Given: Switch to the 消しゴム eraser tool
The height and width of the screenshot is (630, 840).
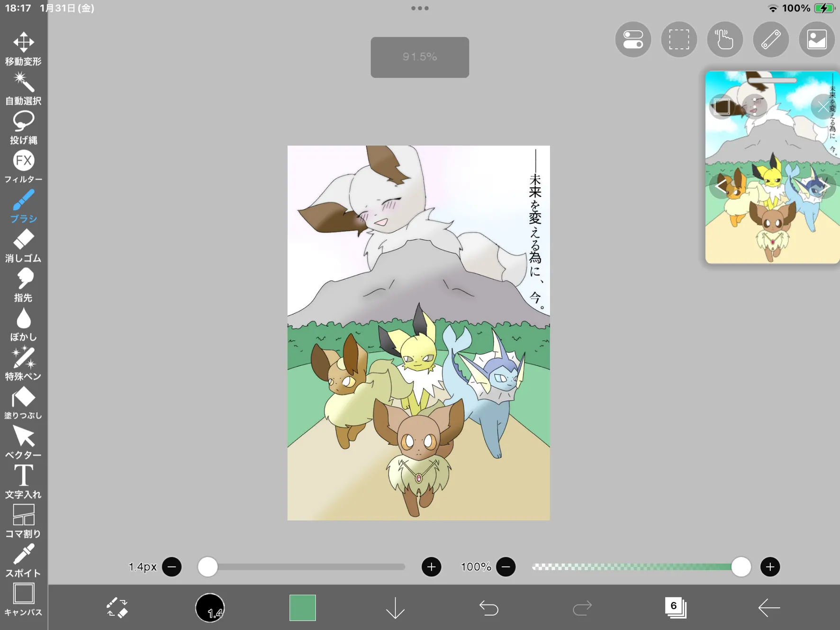Looking at the screenshot, I should (x=23, y=246).
